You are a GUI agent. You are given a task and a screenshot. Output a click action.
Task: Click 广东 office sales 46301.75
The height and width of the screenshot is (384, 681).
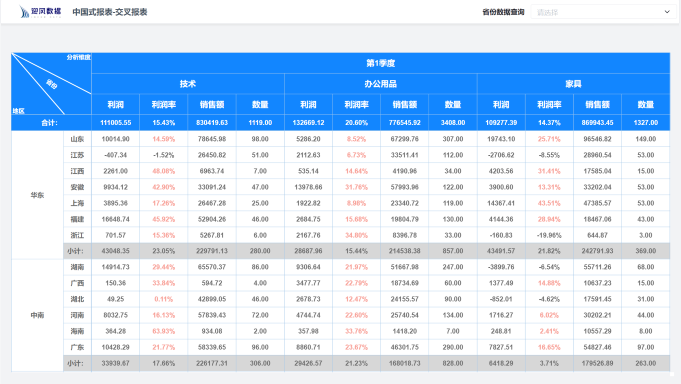click(405, 347)
